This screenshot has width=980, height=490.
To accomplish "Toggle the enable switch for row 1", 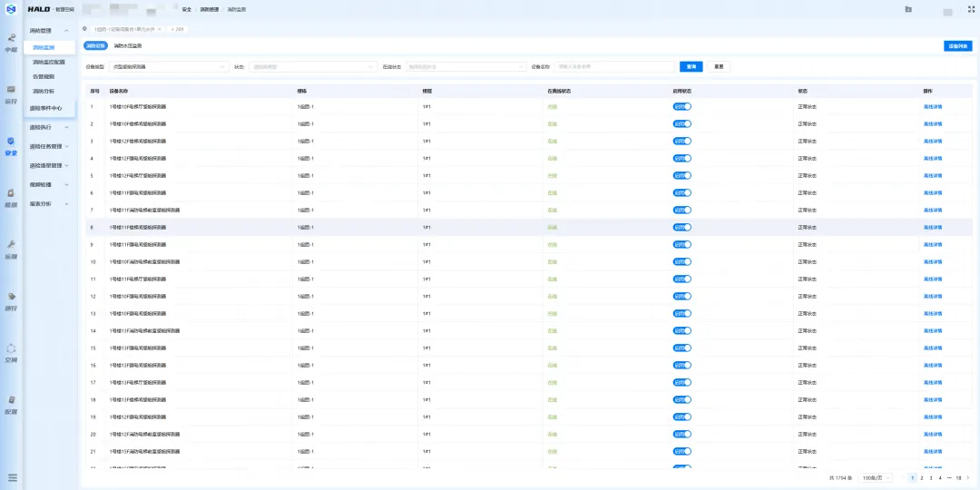I will tap(682, 106).
